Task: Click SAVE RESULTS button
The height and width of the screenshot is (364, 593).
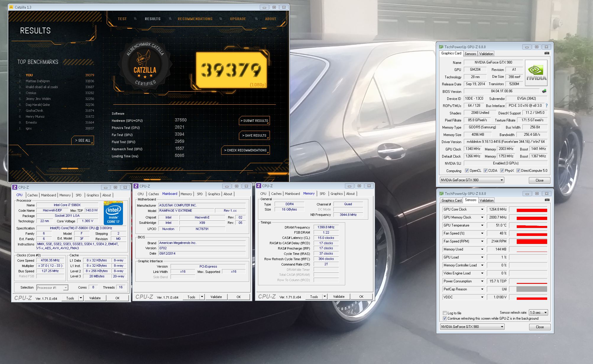Action: click(254, 135)
